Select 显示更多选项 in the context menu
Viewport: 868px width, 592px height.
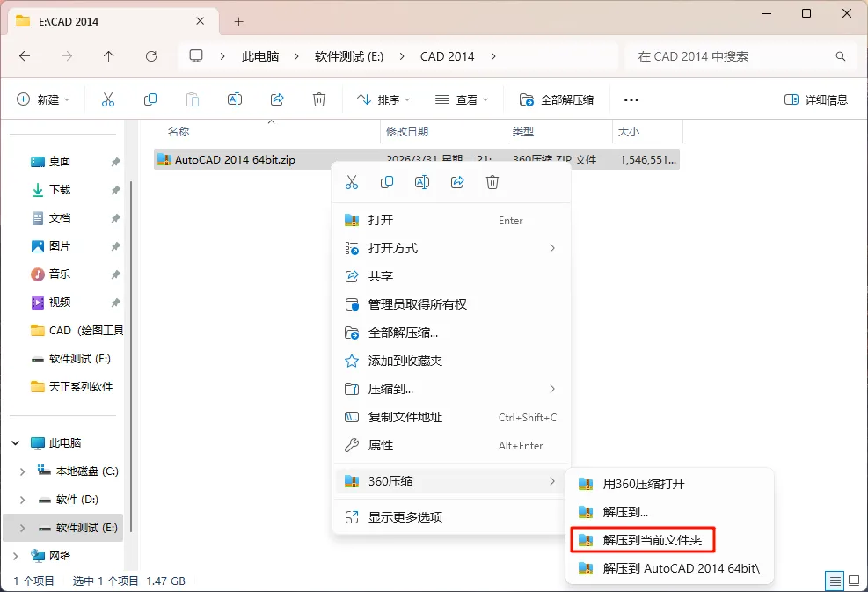tap(450, 517)
